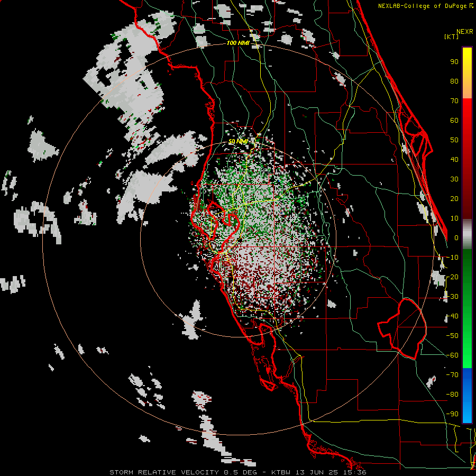This screenshot has height=476, width=476.
Task: Click the storm relative velocity caption text
Action: click(x=237, y=472)
